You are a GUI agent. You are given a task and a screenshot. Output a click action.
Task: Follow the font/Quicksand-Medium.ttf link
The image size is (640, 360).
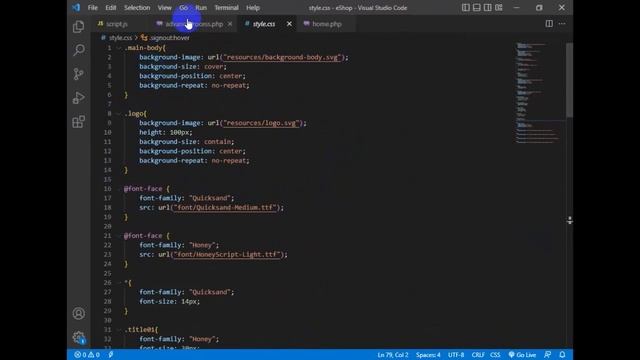click(224, 207)
